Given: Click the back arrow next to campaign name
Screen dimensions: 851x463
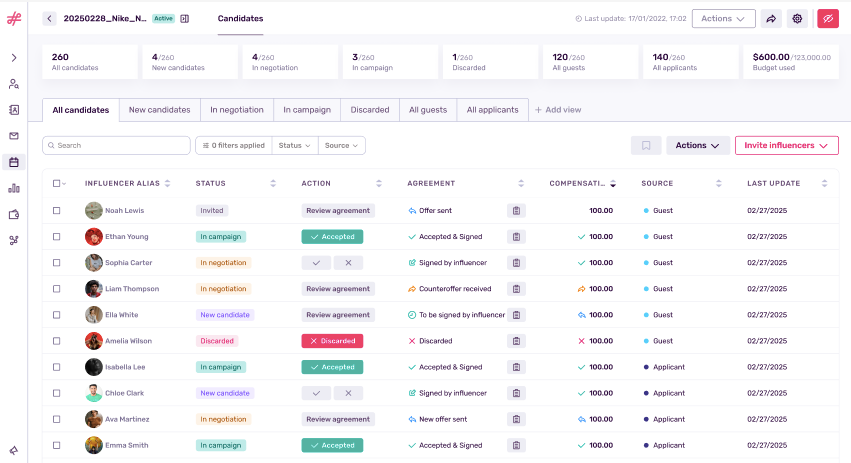Looking at the screenshot, I should tap(50, 18).
